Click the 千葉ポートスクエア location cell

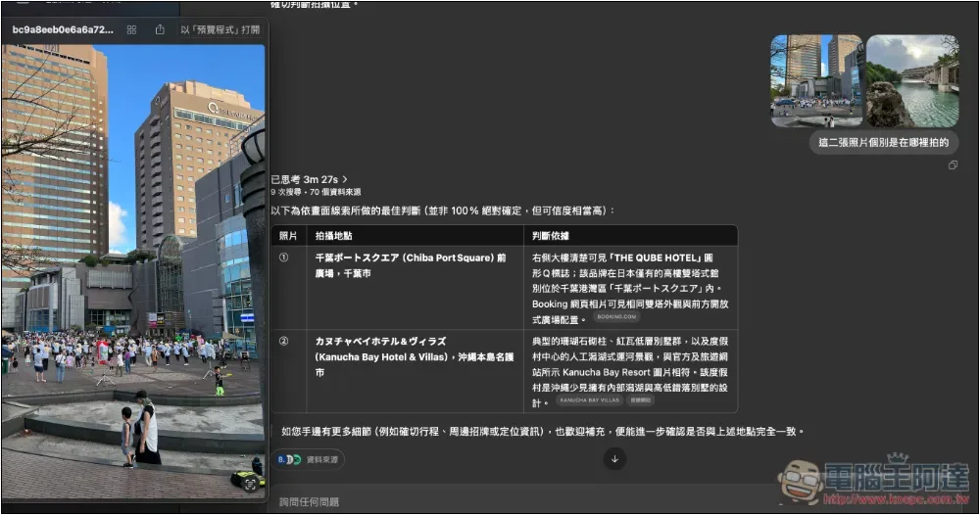click(410, 264)
